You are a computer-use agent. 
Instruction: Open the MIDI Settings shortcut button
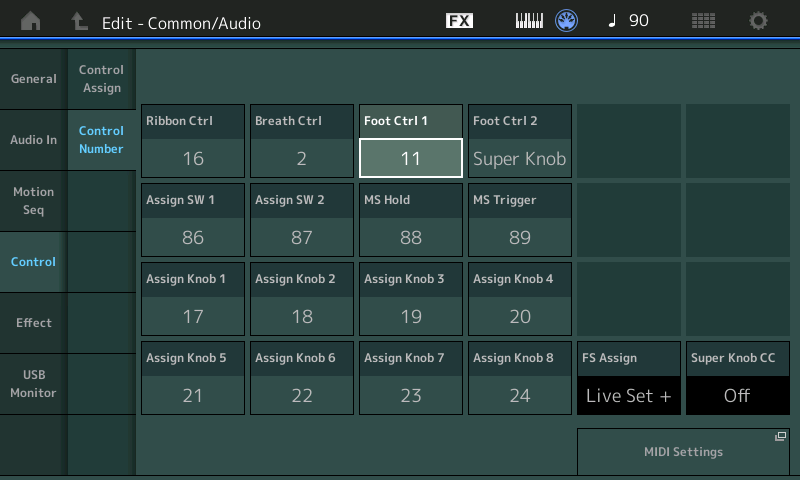683,452
